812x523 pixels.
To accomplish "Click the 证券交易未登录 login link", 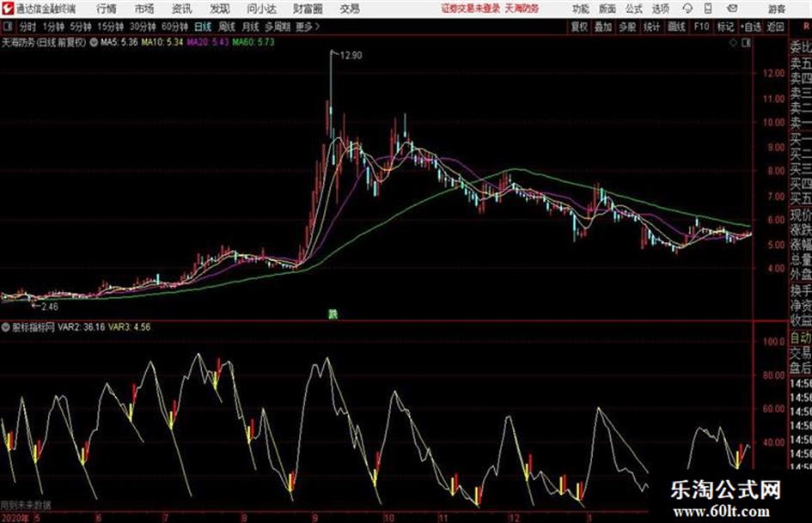I will 471,9.
